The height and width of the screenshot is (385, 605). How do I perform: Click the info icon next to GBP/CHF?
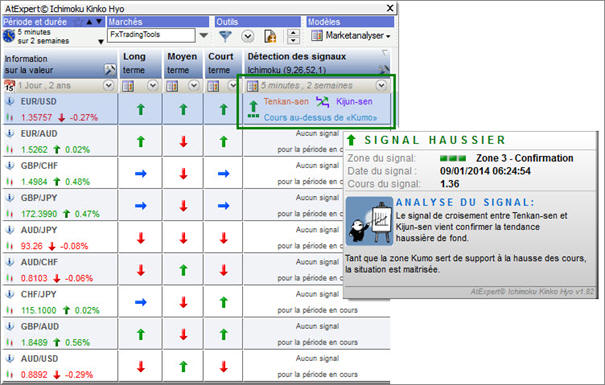click(10, 165)
